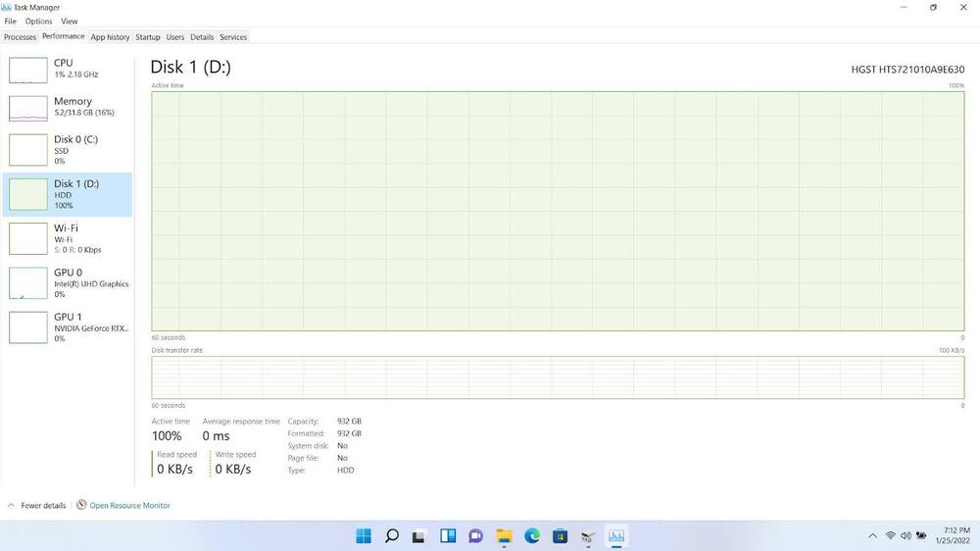Open Task View in the taskbar
980x551 pixels.
(x=419, y=536)
